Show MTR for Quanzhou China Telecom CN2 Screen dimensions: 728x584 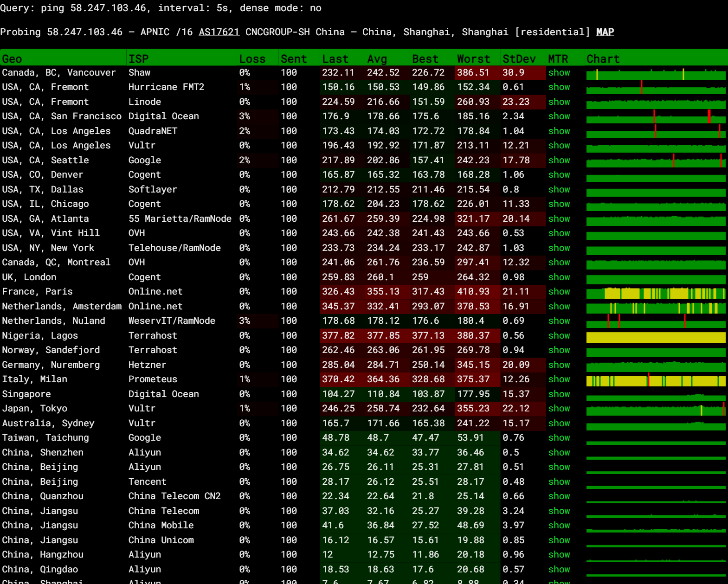pyautogui.click(x=559, y=496)
